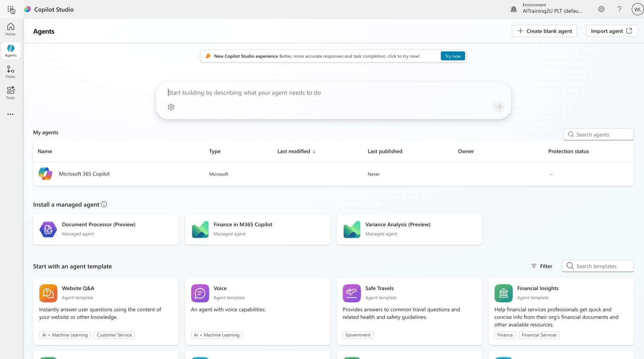Select Variance Analysis (Preview) card title
This screenshot has width=644, height=359.
pyautogui.click(x=398, y=225)
